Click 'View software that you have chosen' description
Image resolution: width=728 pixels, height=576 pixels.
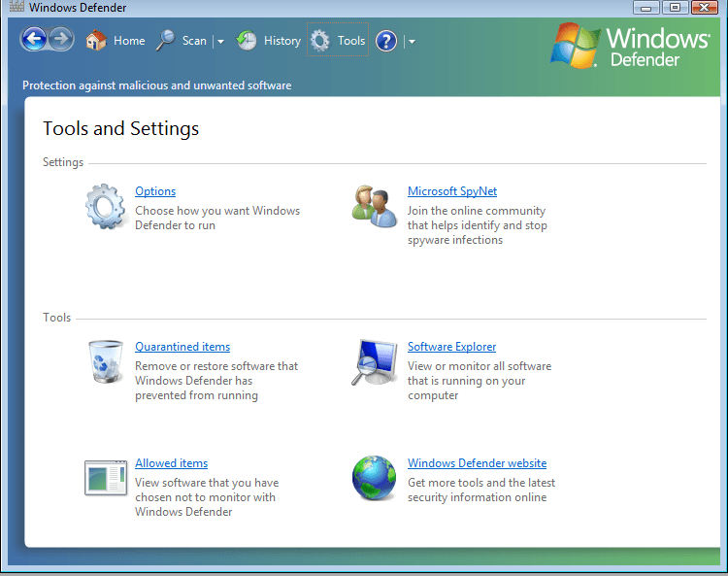point(207,497)
